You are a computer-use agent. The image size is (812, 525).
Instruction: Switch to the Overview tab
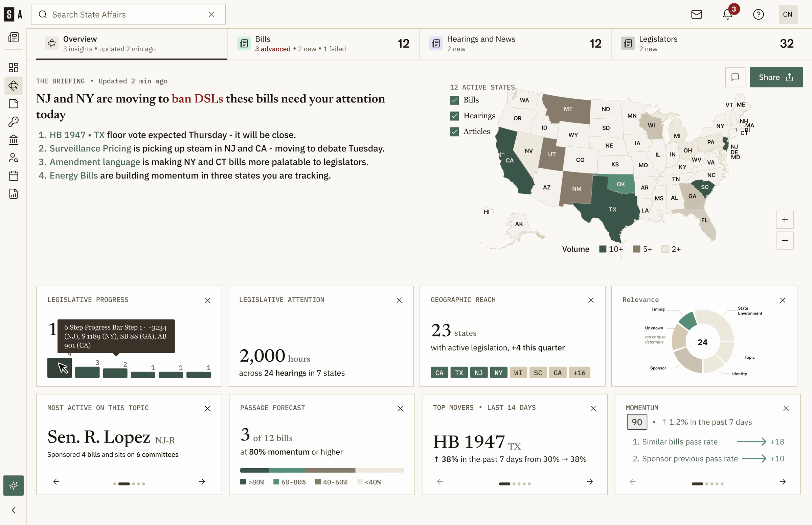coord(131,44)
